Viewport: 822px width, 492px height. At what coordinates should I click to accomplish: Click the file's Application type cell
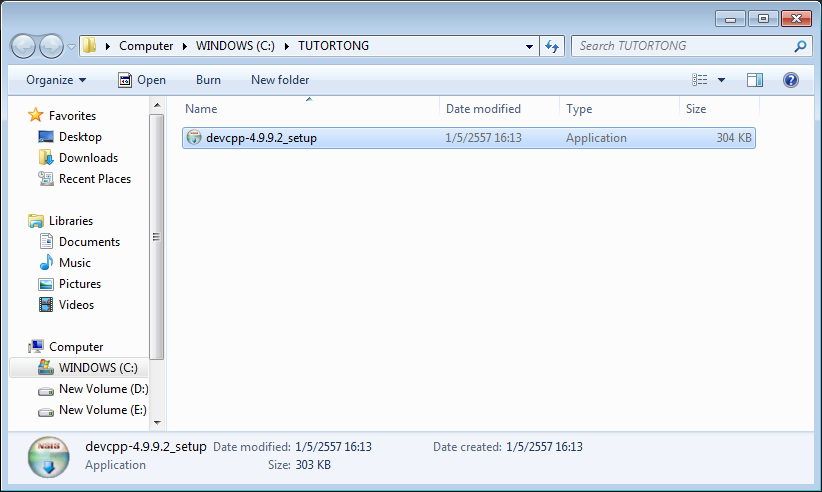pos(596,138)
